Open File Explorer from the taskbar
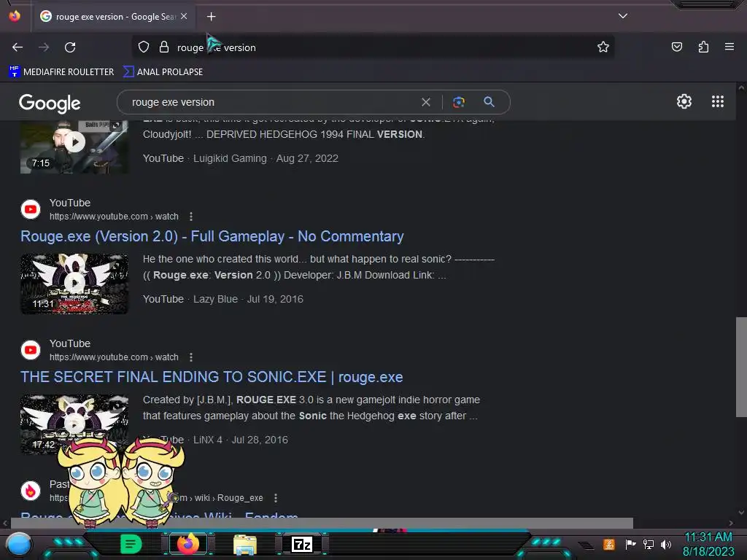 tap(245, 545)
